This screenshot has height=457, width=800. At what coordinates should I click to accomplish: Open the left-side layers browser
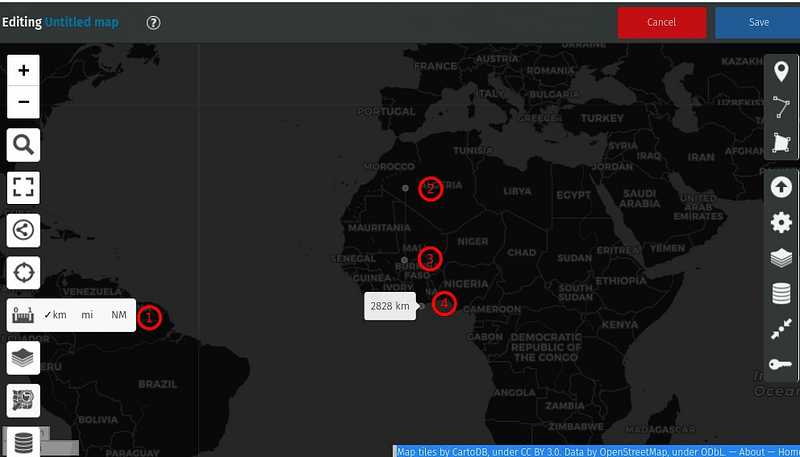pyautogui.click(x=23, y=358)
